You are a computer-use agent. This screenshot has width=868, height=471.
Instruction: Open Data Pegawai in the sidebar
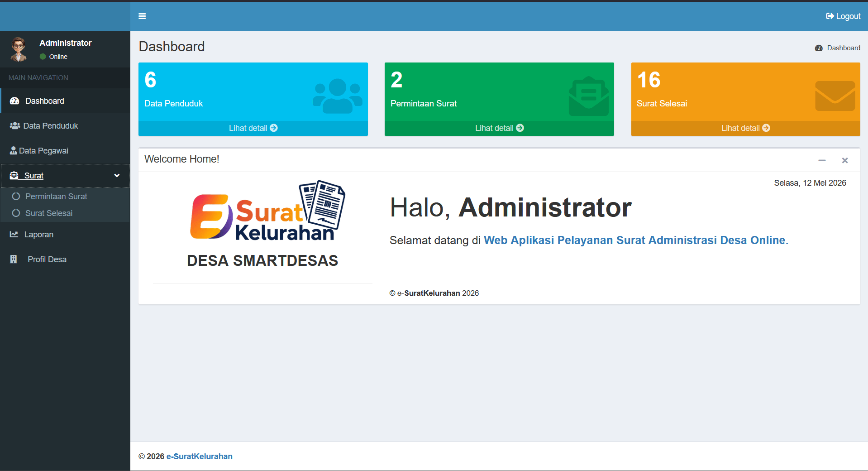[65, 151]
